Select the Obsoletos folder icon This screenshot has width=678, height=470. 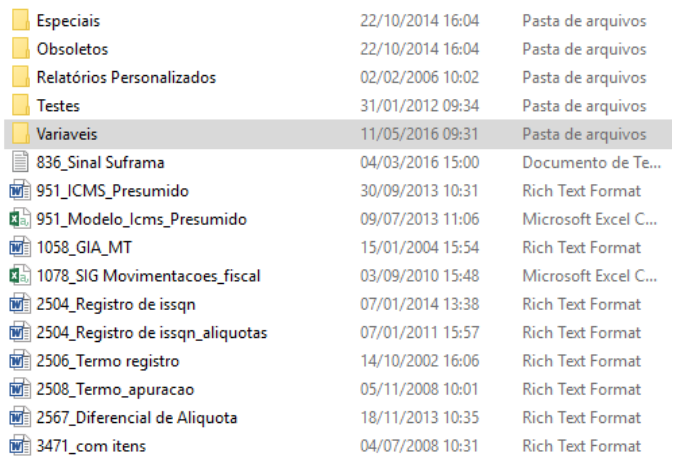20,49
